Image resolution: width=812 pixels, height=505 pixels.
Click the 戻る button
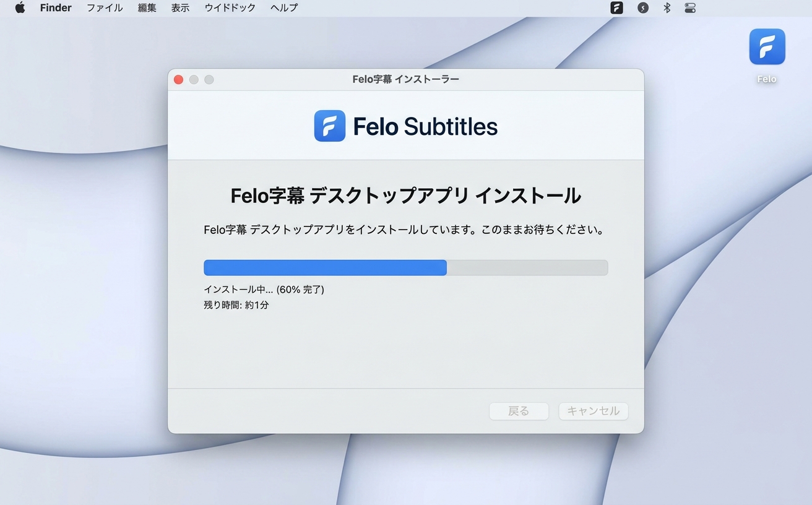pyautogui.click(x=519, y=411)
